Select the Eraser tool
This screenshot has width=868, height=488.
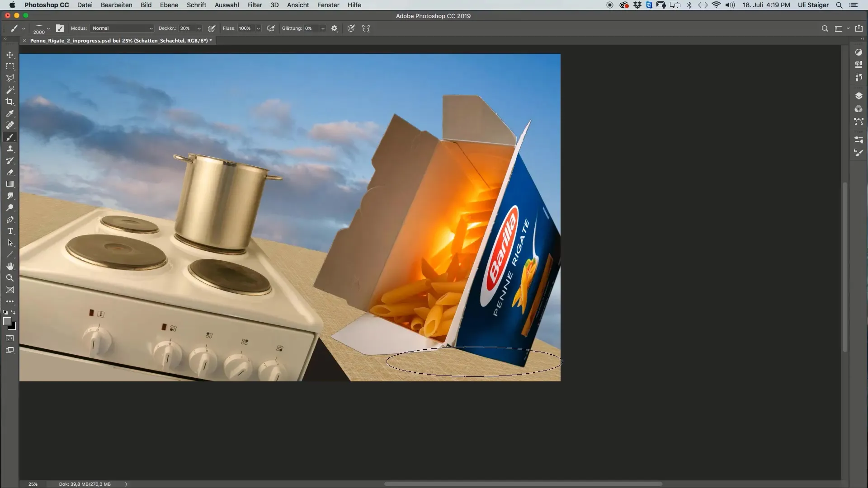(x=10, y=172)
